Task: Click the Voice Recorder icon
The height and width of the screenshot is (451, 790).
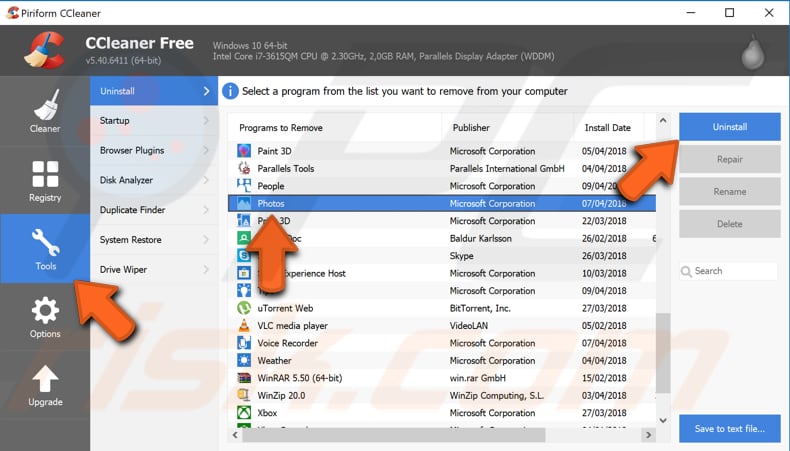Action: pos(244,343)
